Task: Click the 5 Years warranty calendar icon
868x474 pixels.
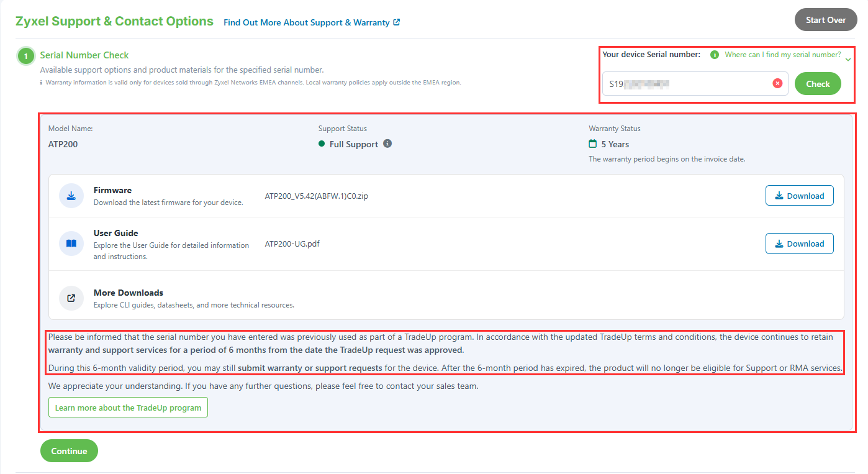Action: pos(593,144)
